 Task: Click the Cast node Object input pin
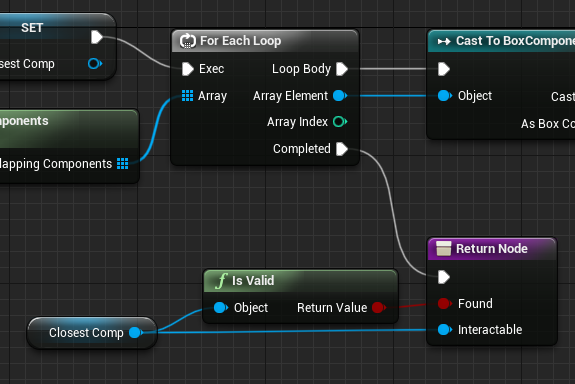pyautogui.click(x=445, y=96)
